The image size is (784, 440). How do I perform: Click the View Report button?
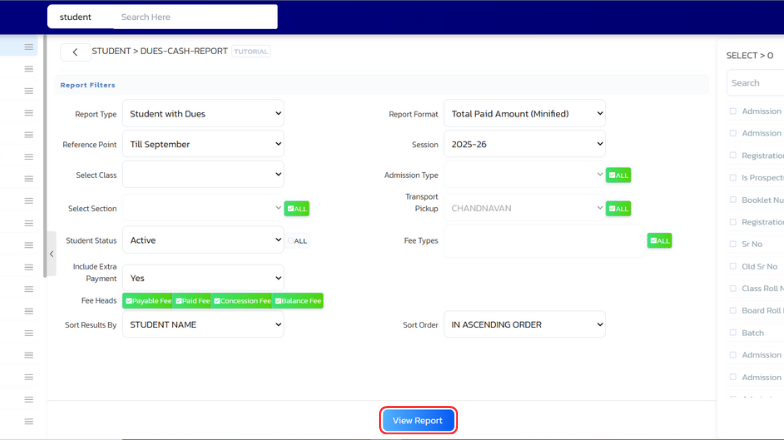418,421
